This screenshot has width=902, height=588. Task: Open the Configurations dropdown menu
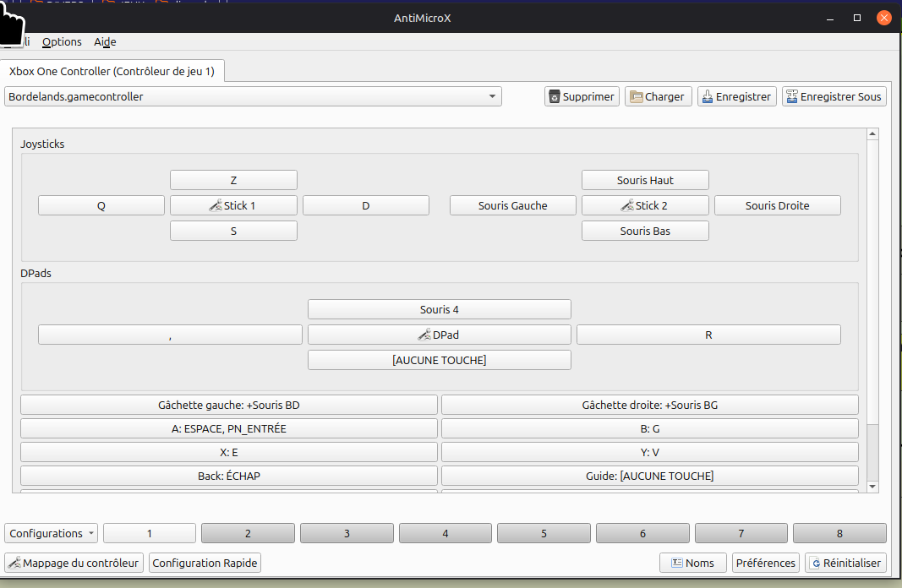click(52, 533)
